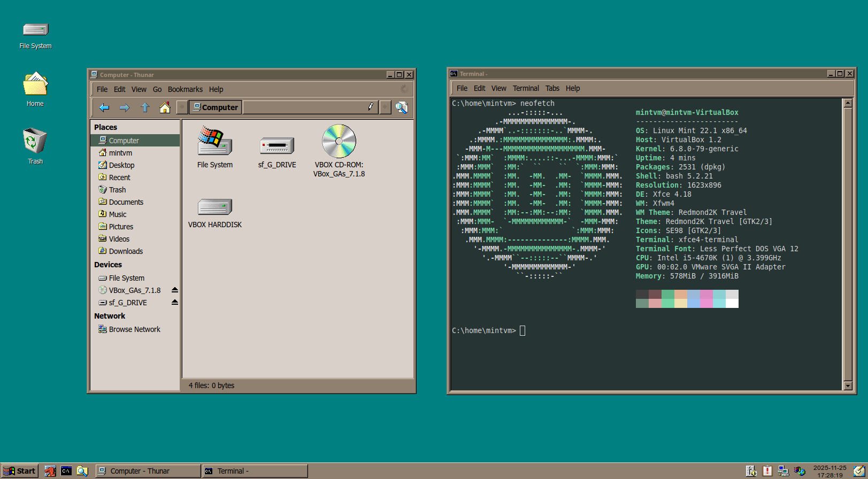Go to home folder via toolbar house icon
The width and height of the screenshot is (868, 479).
point(165,108)
